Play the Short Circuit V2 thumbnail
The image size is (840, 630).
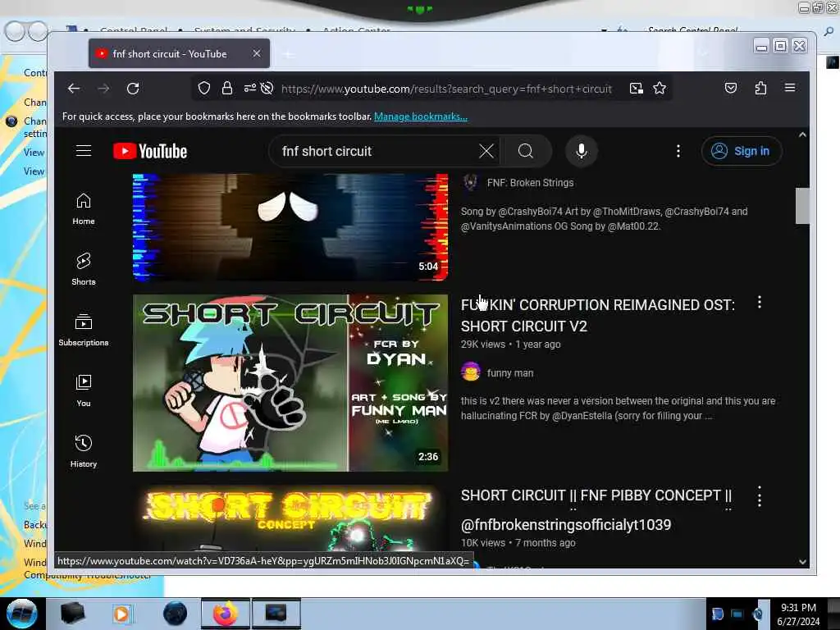290,383
